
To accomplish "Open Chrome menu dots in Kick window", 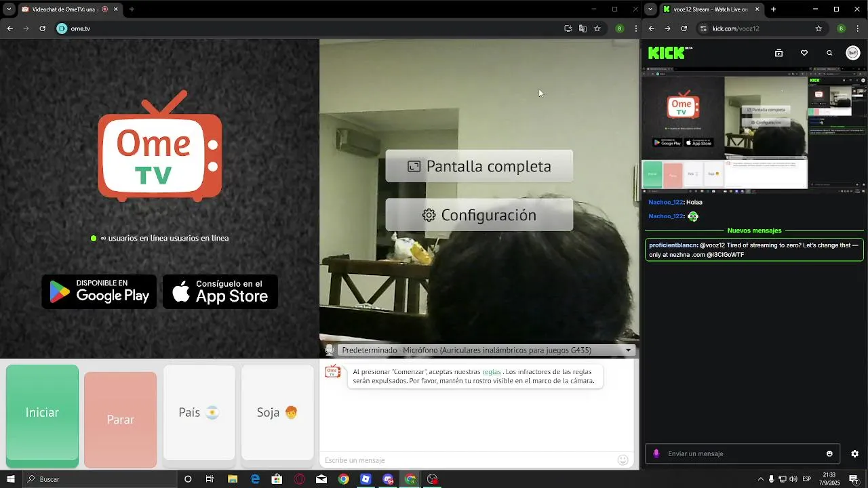I will (x=857, y=28).
